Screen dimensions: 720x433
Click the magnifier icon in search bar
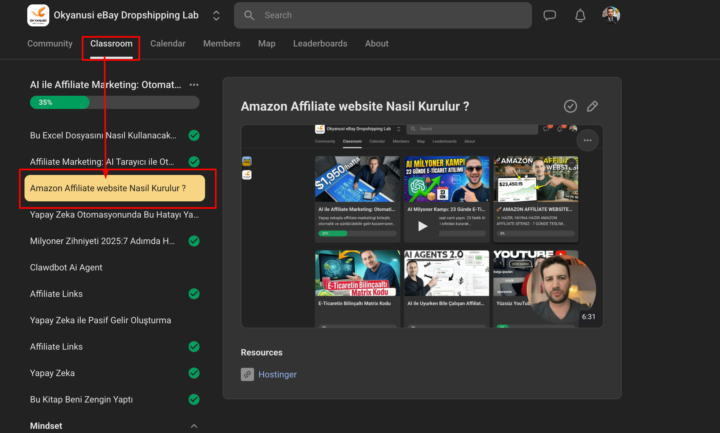249,15
